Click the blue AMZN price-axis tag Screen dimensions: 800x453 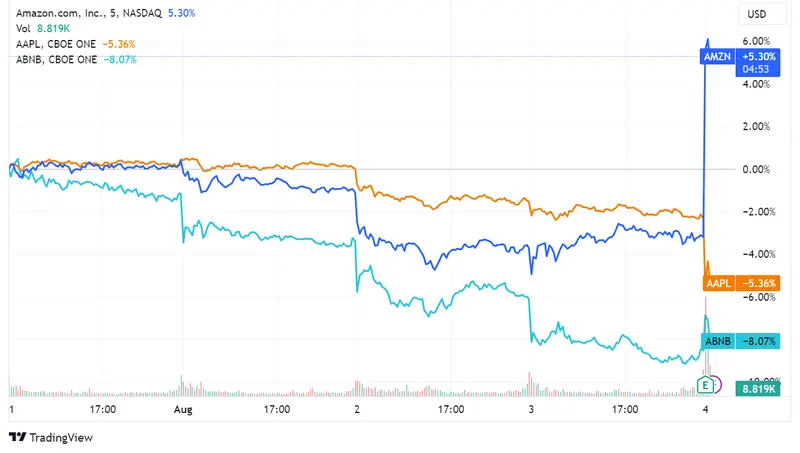(x=717, y=58)
